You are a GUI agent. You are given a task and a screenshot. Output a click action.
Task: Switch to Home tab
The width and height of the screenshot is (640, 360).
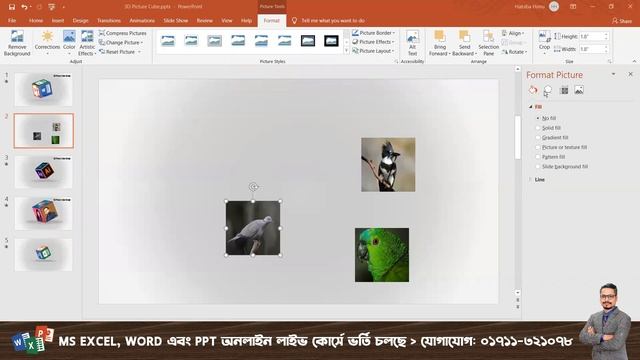tap(36, 20)
